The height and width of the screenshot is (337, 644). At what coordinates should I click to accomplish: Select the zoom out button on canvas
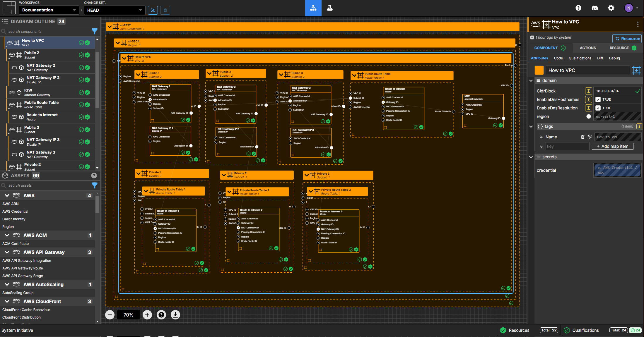(110, 315)
